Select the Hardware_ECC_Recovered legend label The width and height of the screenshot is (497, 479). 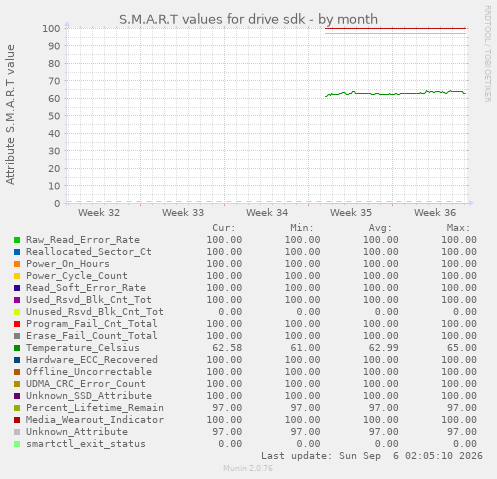[92, 360]
